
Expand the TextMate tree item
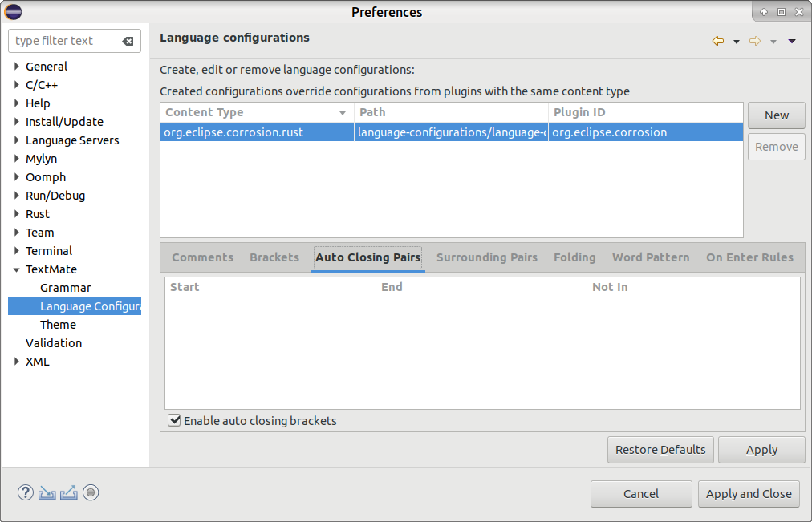pos(16,269)
